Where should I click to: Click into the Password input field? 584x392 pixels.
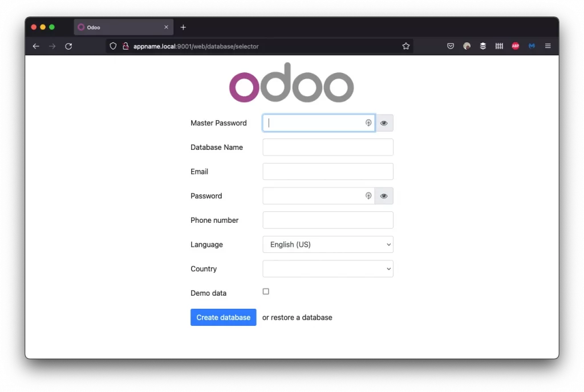point(319,195)
